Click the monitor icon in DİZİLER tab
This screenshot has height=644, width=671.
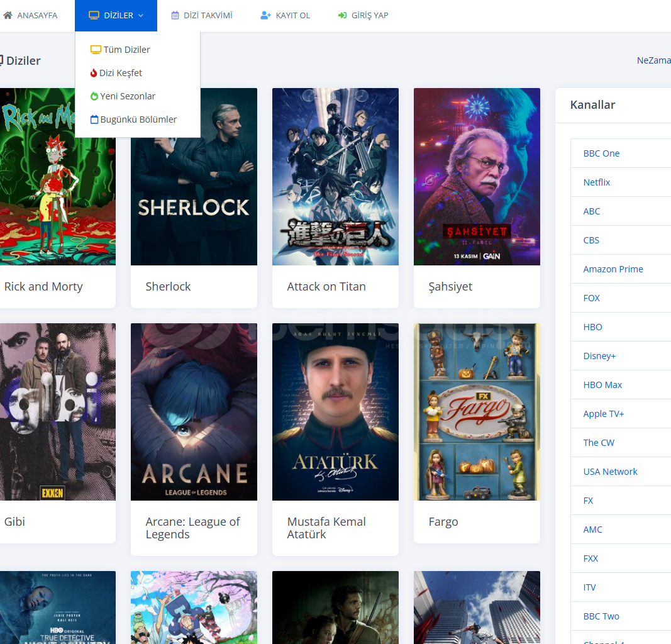coord(94,15)
